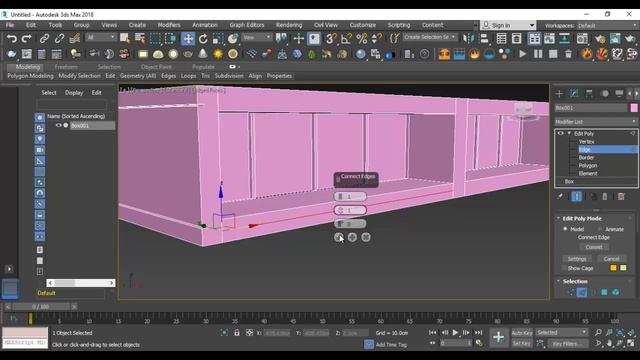Open the Create panel plus tab

tap(559, 93)
